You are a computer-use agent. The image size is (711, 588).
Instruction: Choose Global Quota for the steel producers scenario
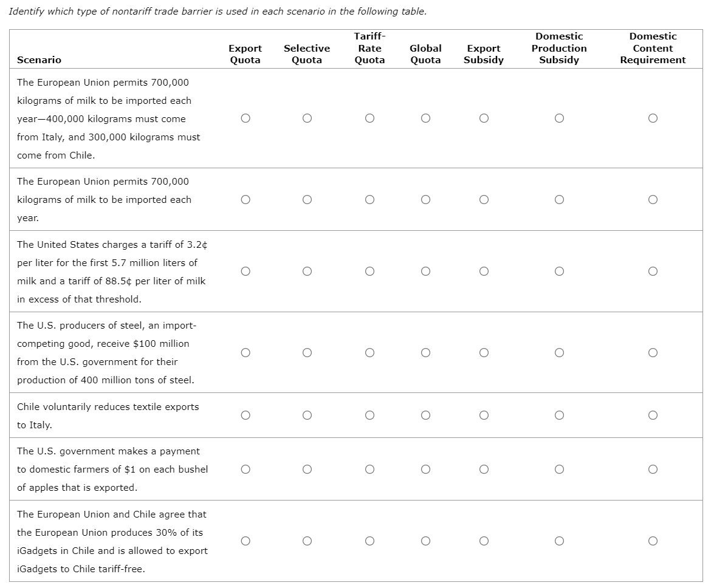426,352
